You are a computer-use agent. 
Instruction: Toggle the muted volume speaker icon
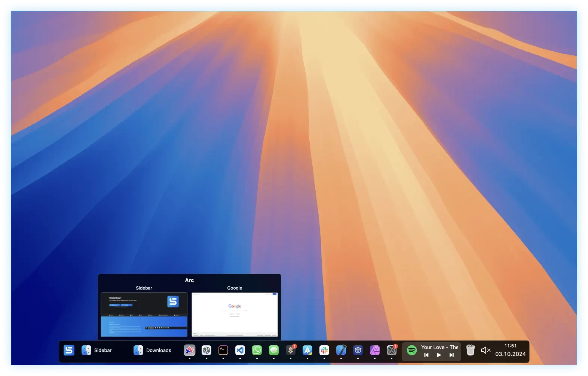(486, 350)
